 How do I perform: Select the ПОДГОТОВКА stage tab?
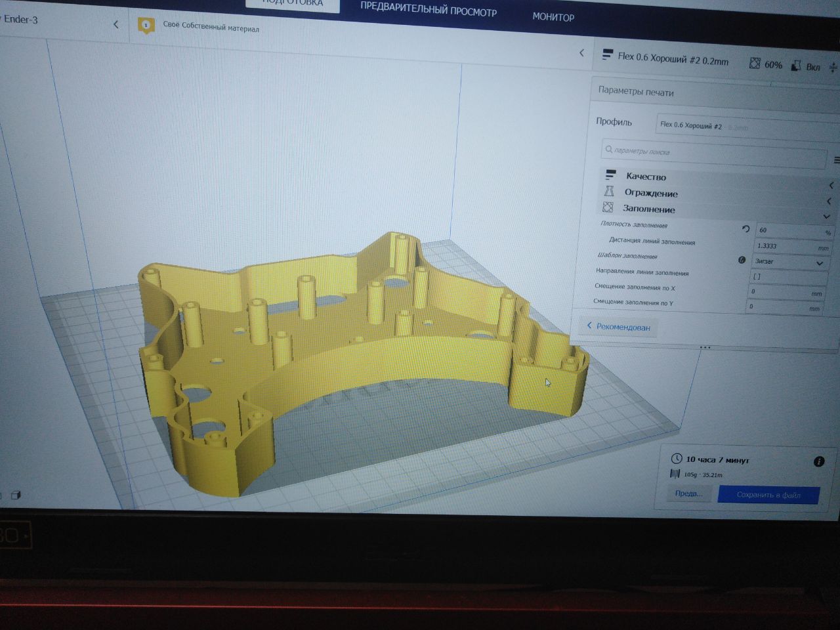point(293,4)
